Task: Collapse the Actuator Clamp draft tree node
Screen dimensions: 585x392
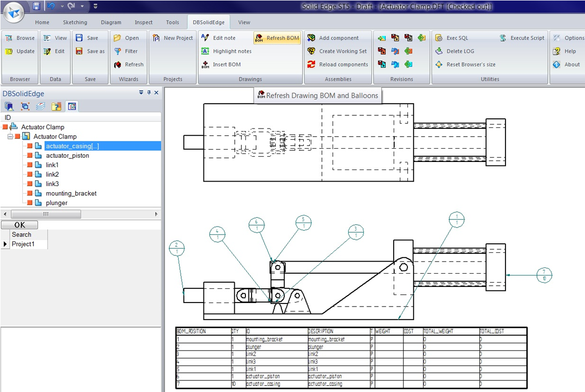Action: pos(11,137)
